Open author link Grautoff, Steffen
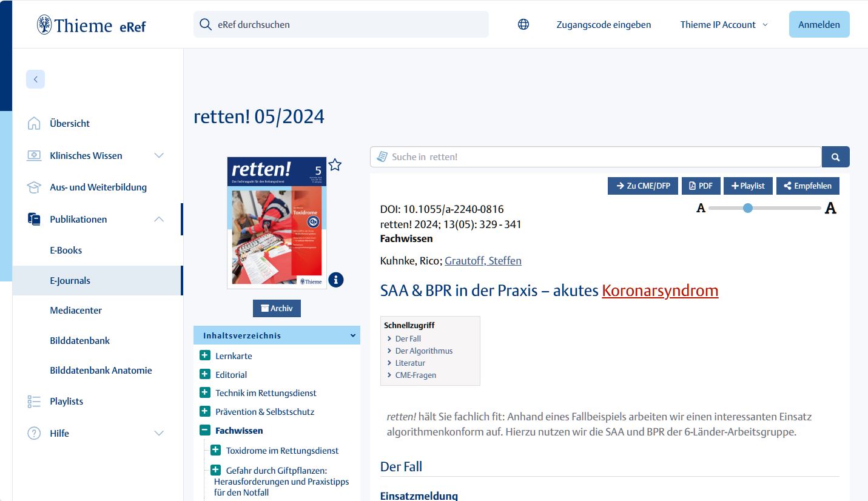 click(x=483, y=261)
